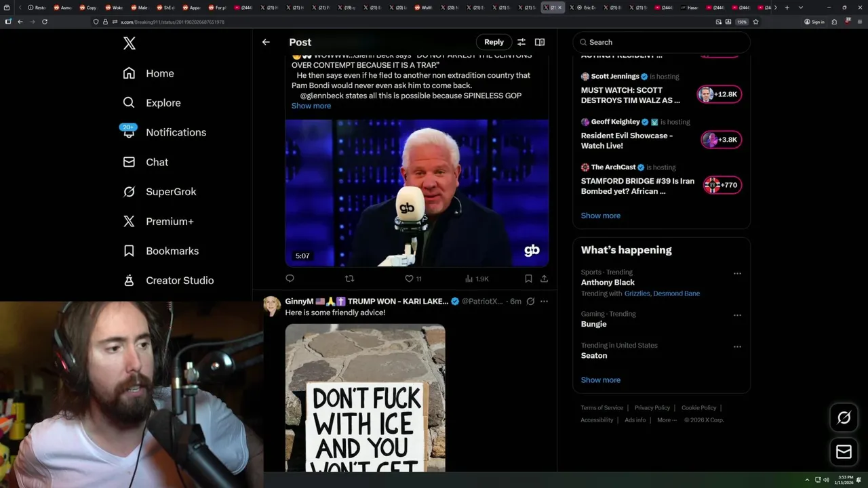Open a new browser tab with plus
The height and width of the screenshot is (488, 868).
click(787, 7)
